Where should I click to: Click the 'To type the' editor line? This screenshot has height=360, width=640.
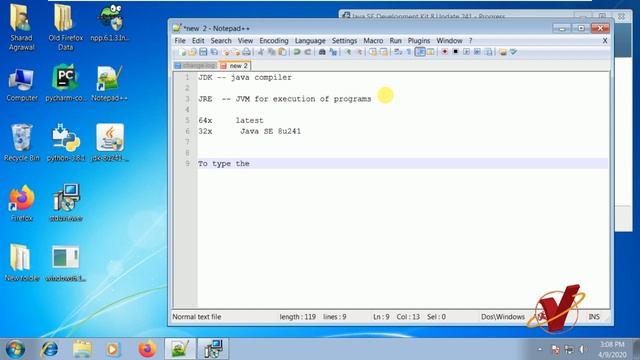click(x=403, y=163)
